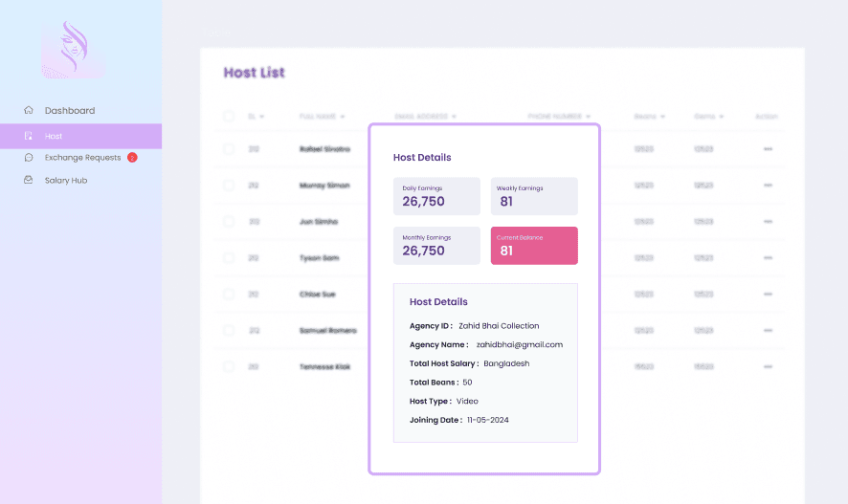848x504 pixels.
Task: Click the Exchange Requests chat icon
Action: coord(29,157)
